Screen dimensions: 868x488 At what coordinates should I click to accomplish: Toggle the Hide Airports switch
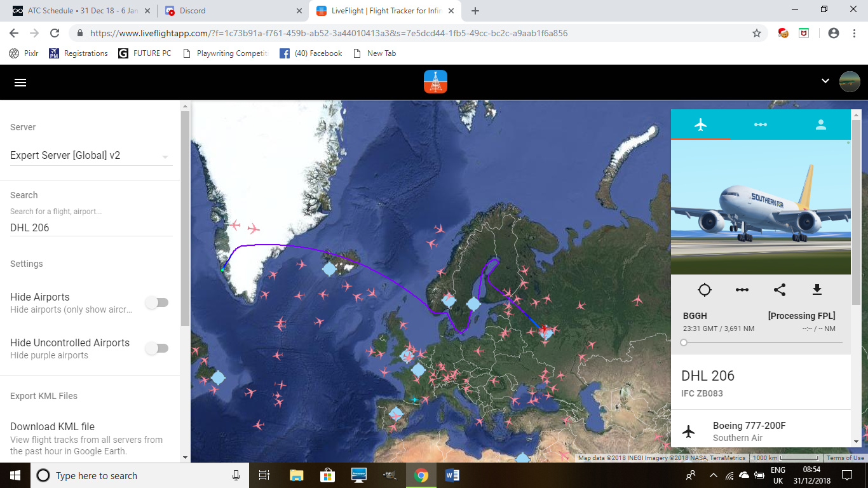click(x=156, y=302)
